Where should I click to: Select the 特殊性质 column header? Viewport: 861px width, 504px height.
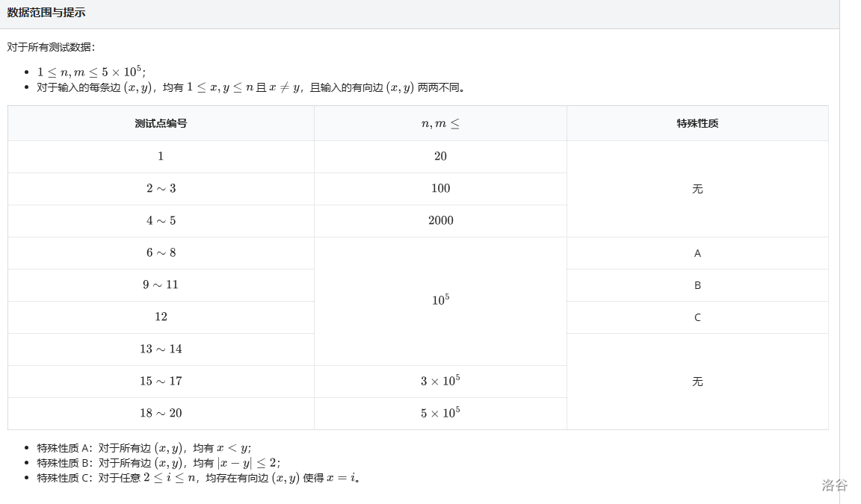[697, 123]
